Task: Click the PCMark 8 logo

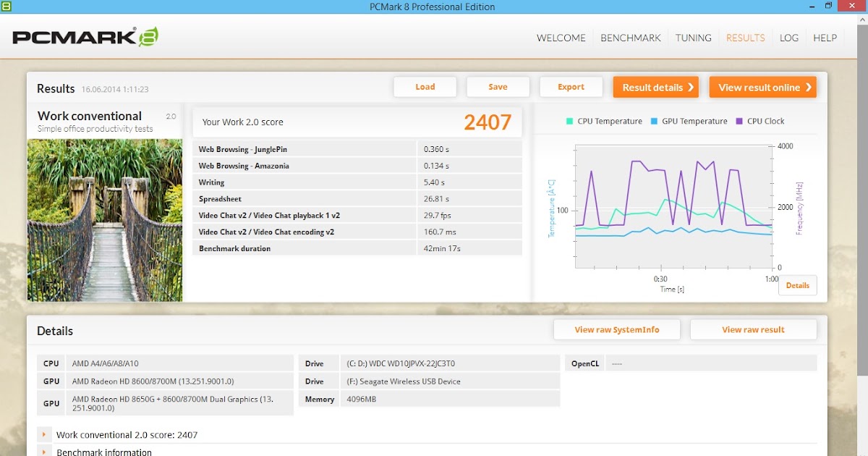Action: click(x=85, y=37)
